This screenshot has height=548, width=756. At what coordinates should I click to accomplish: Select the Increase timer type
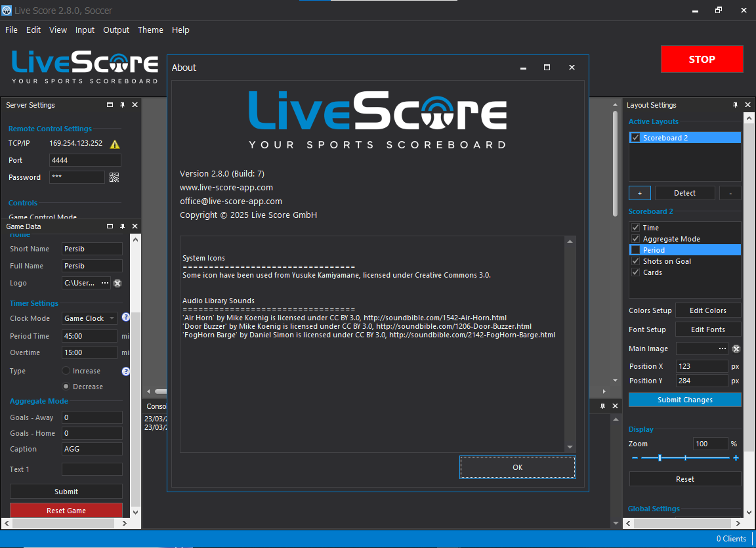[66, 371]
